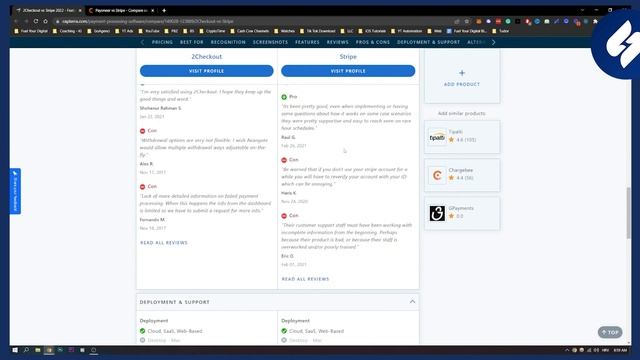Read all 2Checkout reviews
Screen dimensions: 640x360
(164, 243)
